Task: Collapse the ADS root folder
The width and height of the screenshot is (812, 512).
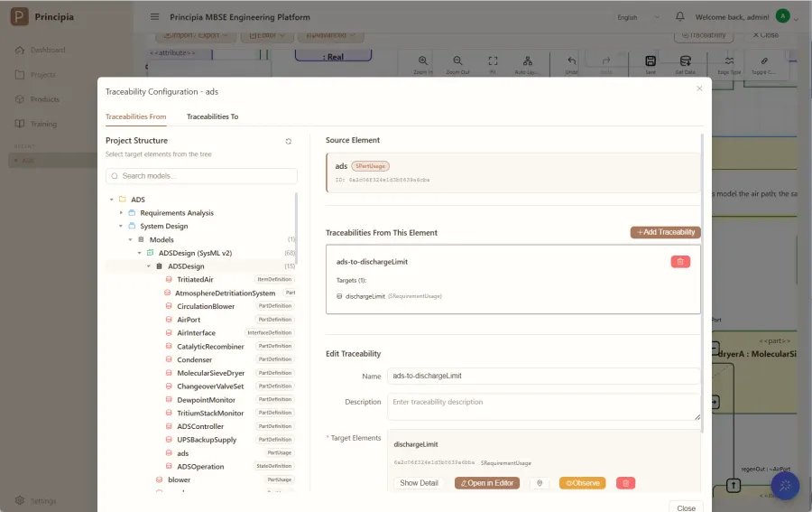Action: [111, 200]
